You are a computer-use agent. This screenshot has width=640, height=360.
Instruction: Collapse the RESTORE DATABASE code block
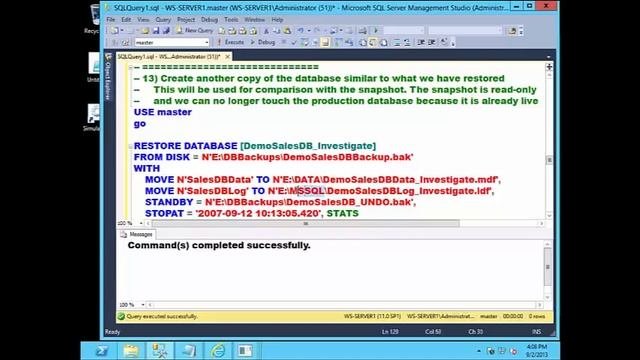click(130, 146)
